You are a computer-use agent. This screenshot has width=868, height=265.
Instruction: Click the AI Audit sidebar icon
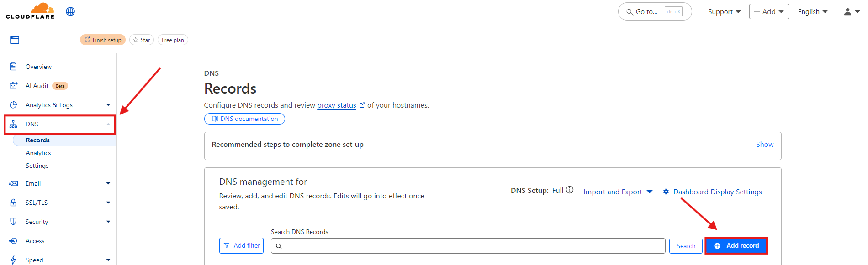click(13, 86)
